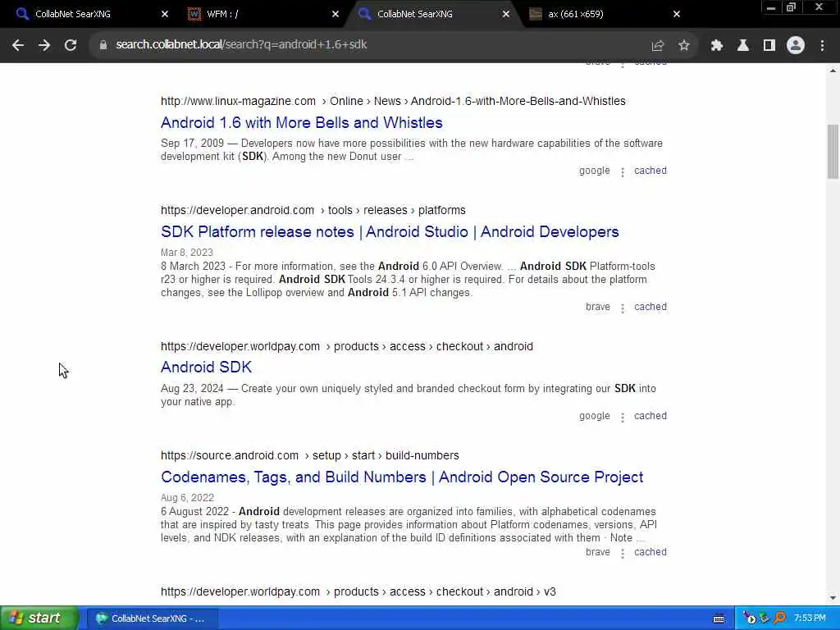The image size is (840, 630).
Task: Open cached copy of Codenames build numbers result
Action: point(651,552)
